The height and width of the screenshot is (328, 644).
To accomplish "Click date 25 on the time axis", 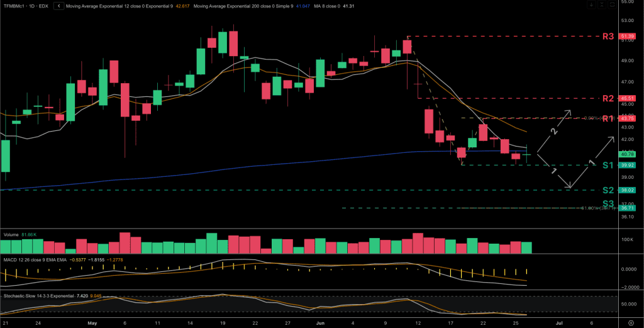I will click(516, 323).
